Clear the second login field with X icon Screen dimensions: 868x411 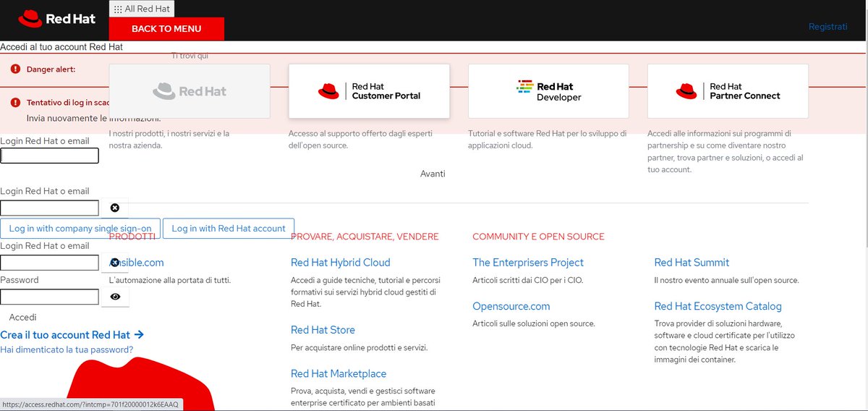[x=114, y=208]
